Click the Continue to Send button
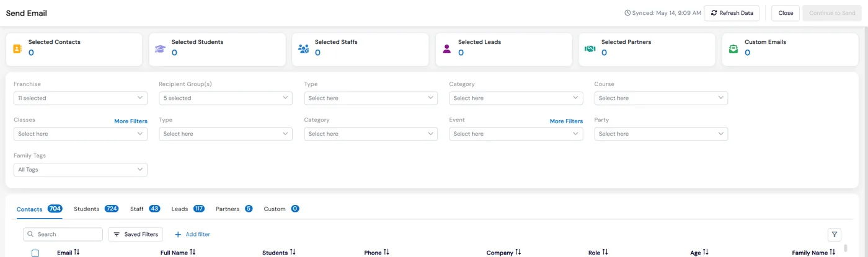 click(832, 13)
